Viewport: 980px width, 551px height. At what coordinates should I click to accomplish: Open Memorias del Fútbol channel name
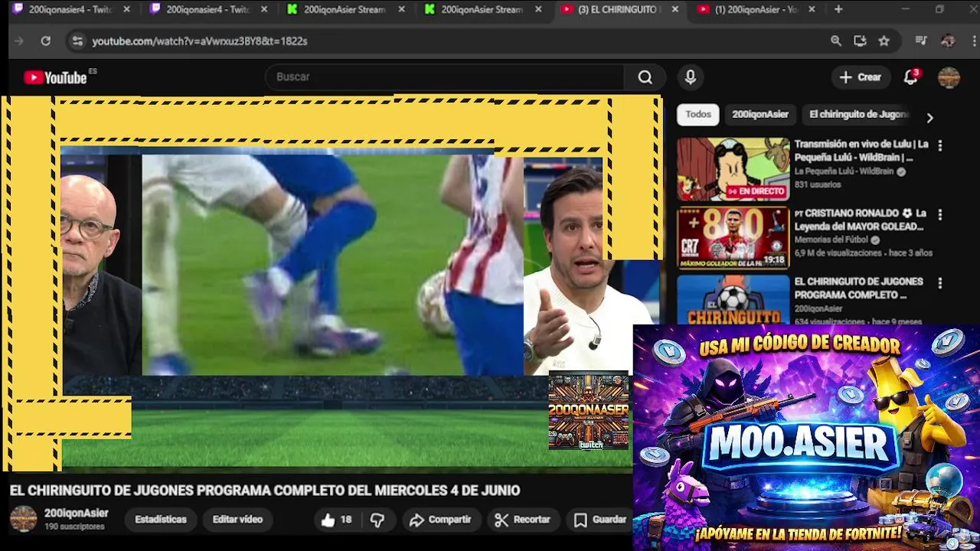point(831,240)
